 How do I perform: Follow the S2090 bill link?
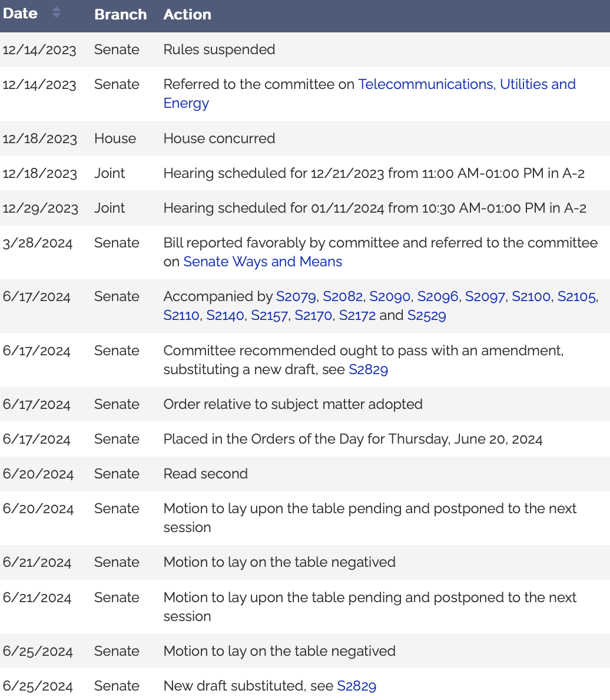pos(389,296)
